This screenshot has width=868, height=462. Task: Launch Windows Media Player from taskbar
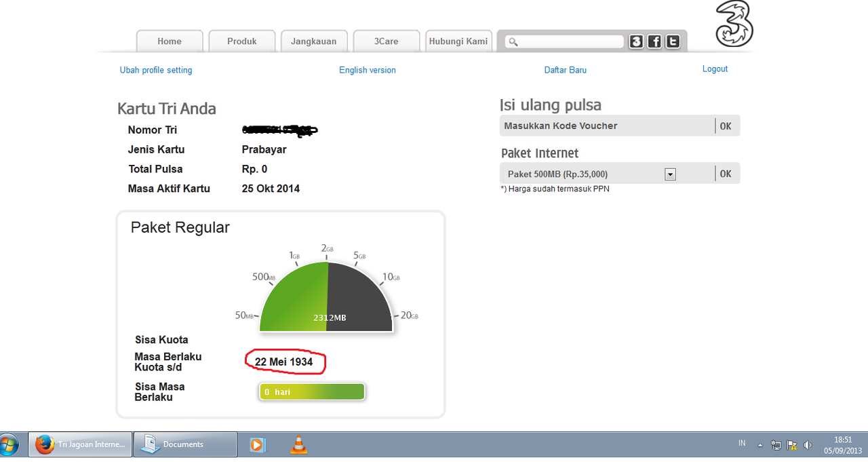[x=258, y=445]
